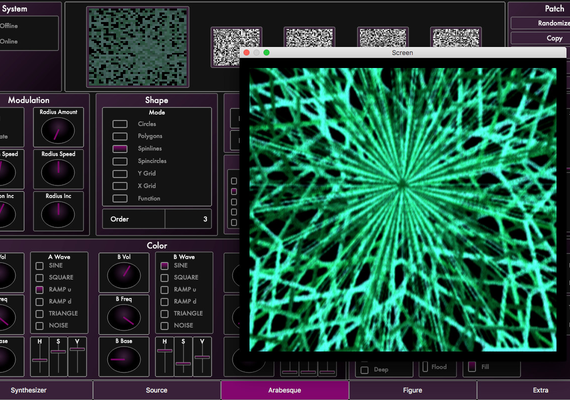Check RAMP d in B Wave

click(x=164, y=302)
